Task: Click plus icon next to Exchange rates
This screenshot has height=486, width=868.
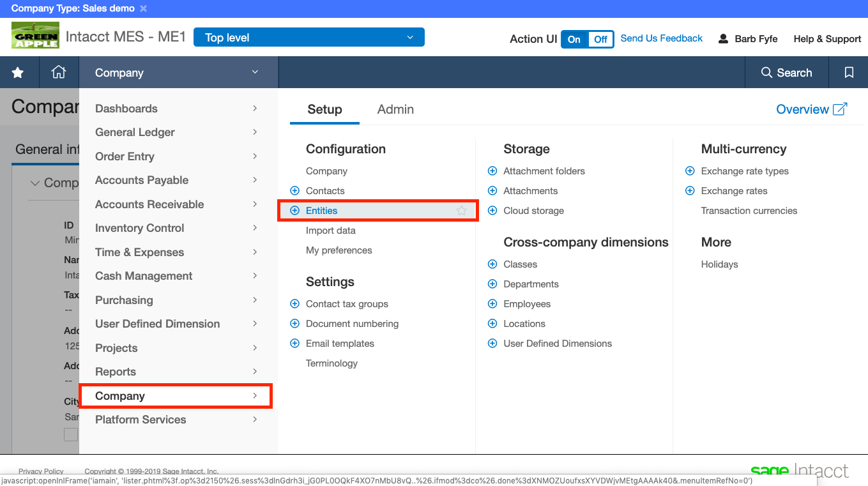Action: coord(690,191)
